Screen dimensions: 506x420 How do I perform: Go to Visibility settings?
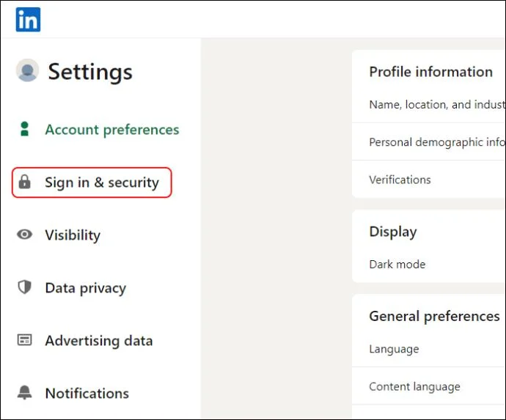(73, 235)
